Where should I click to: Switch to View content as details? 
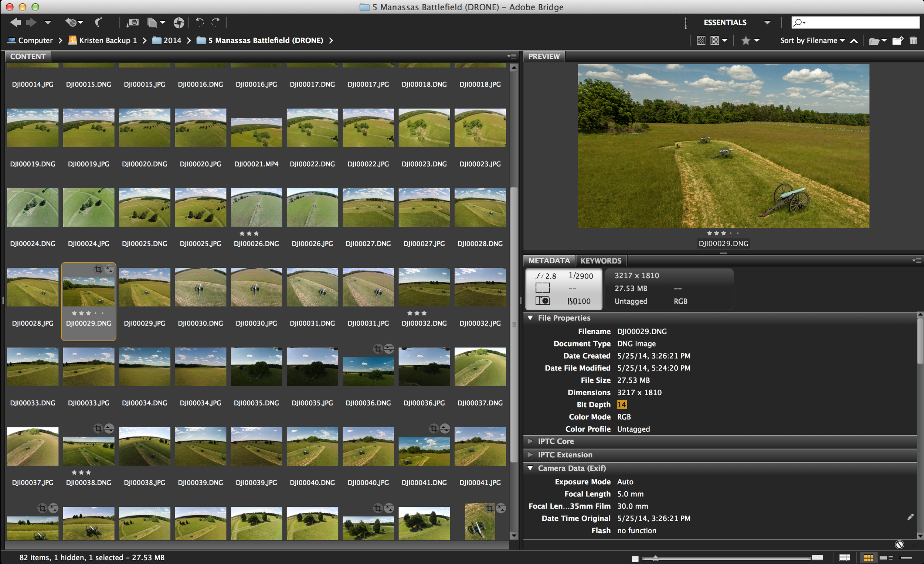tap(886, 558)
